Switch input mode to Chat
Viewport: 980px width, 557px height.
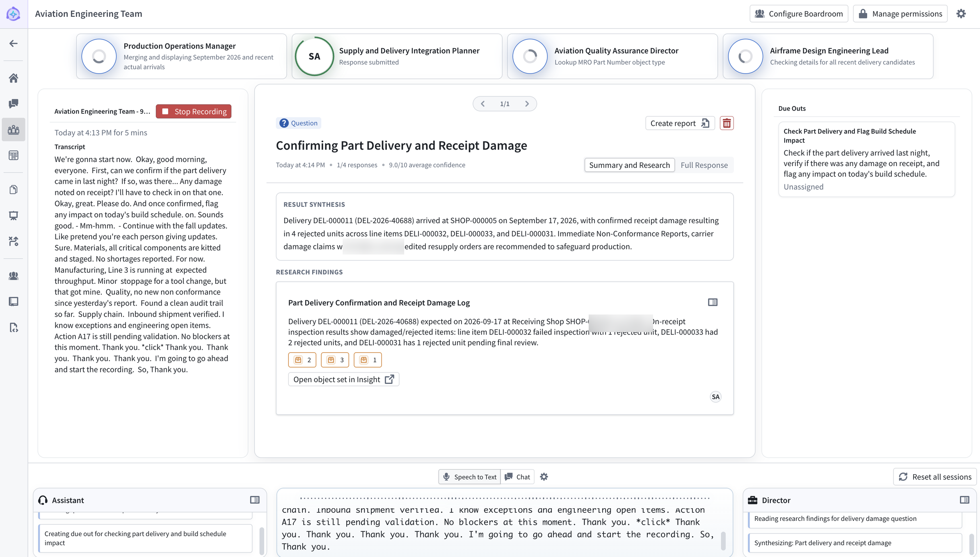click(517, 477)
